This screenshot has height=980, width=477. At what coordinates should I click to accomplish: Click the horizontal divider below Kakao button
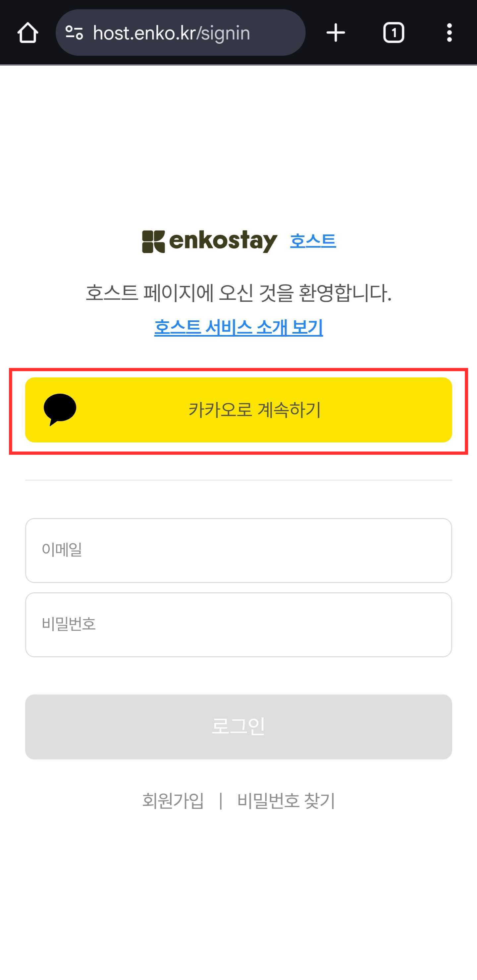coord(238,480)
